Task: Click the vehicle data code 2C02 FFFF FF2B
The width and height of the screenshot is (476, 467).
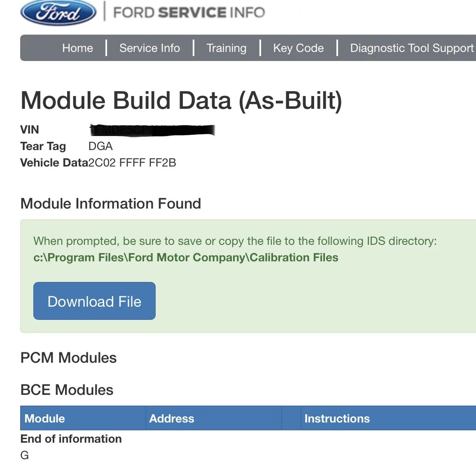Action: pyautogui.click(x=132, y=163)
